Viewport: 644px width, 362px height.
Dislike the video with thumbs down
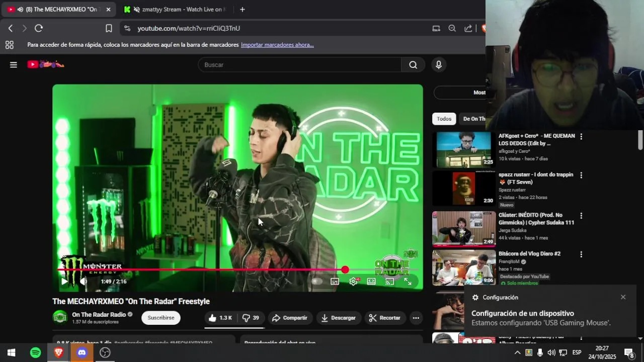[251, 318]
